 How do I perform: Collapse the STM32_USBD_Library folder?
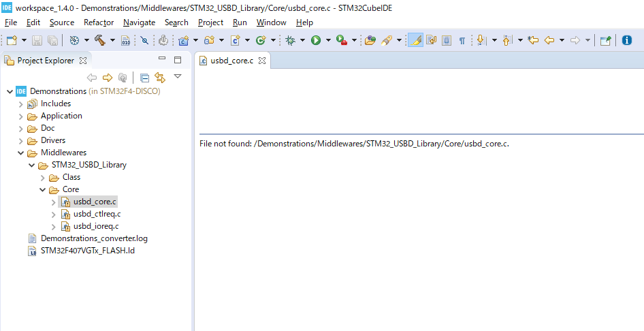pyautogui.click(x=31, y=165)
